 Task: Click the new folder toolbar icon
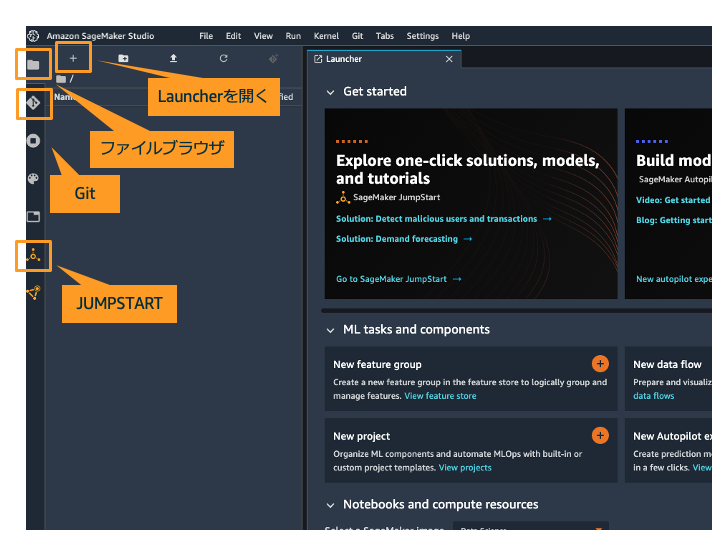123,58
